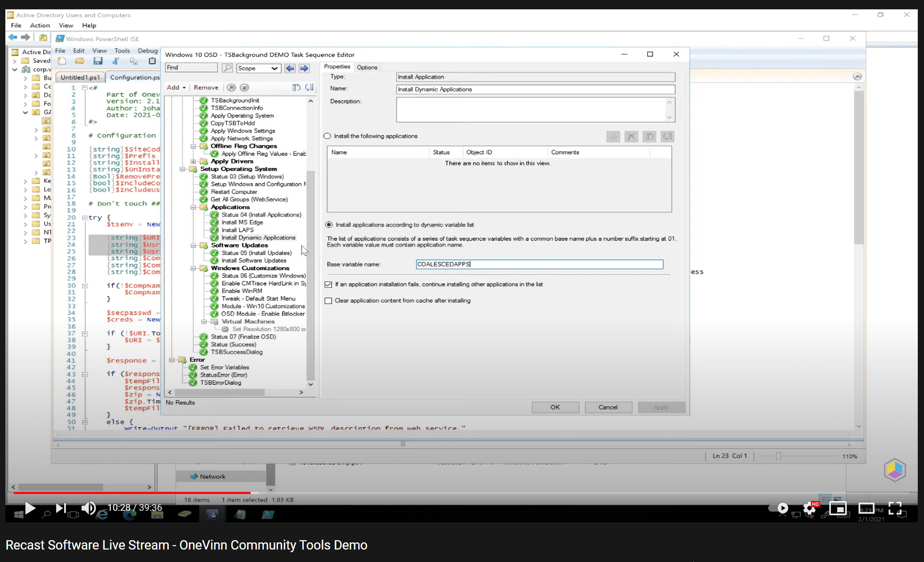Switch to the Options tab
924x562 pixels.
[367, 67]
